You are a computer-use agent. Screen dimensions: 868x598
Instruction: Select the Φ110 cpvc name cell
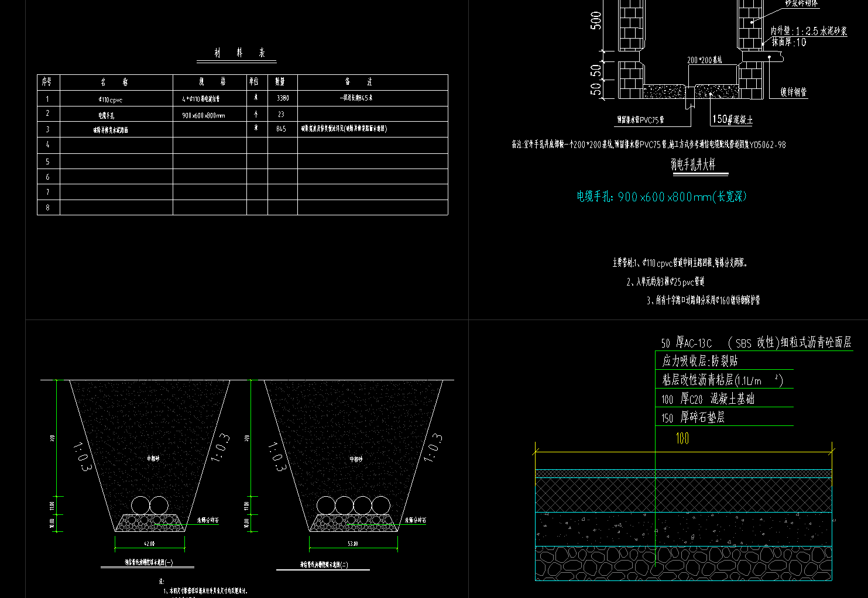(110, 100)
